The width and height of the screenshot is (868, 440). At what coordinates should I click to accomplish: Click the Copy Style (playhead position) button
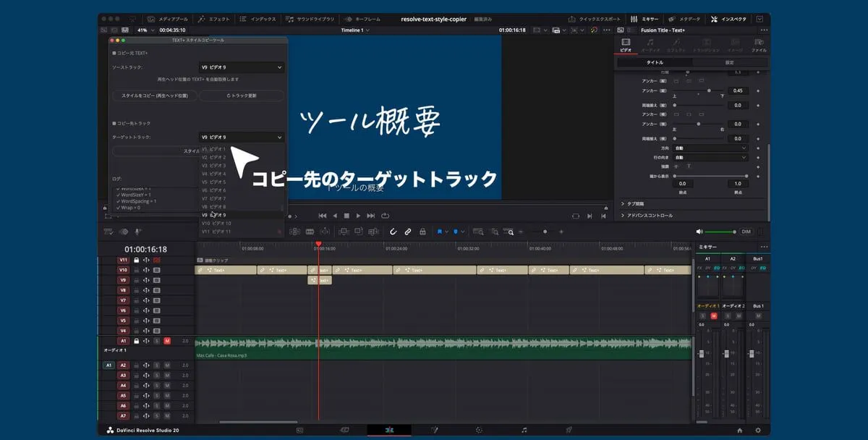click(x=155, y=96)
